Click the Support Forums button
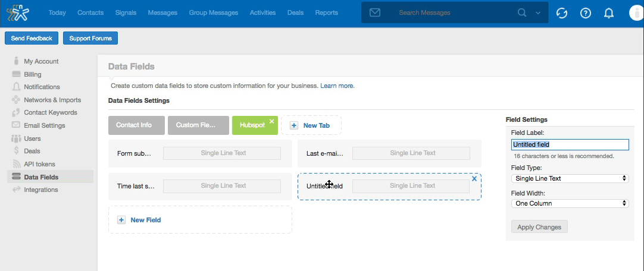 (90, 38)
